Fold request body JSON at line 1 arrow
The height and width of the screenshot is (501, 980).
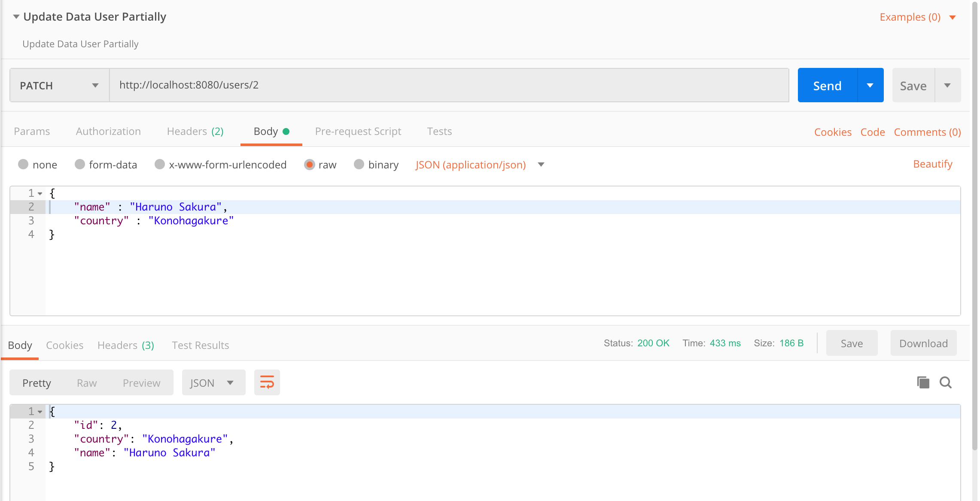point(40,194)
